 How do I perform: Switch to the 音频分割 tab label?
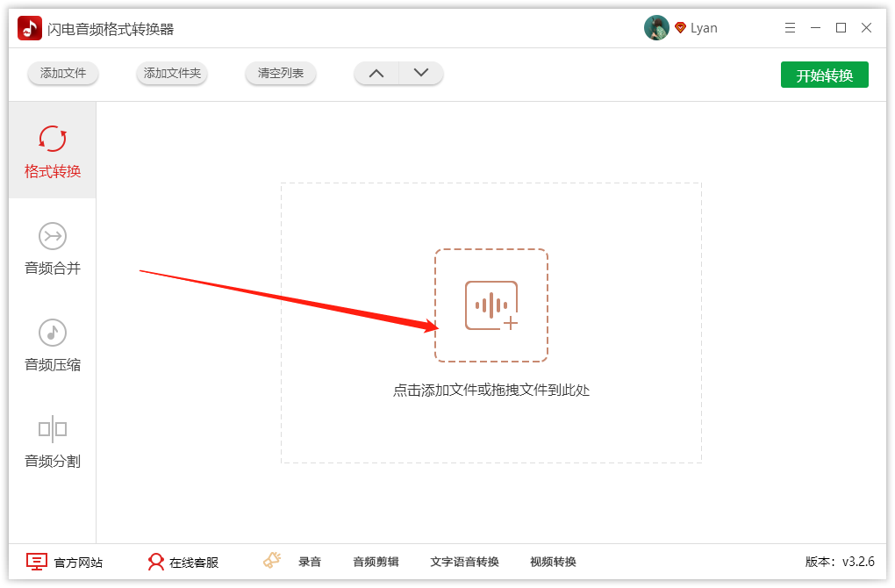(x=53, y=461)
